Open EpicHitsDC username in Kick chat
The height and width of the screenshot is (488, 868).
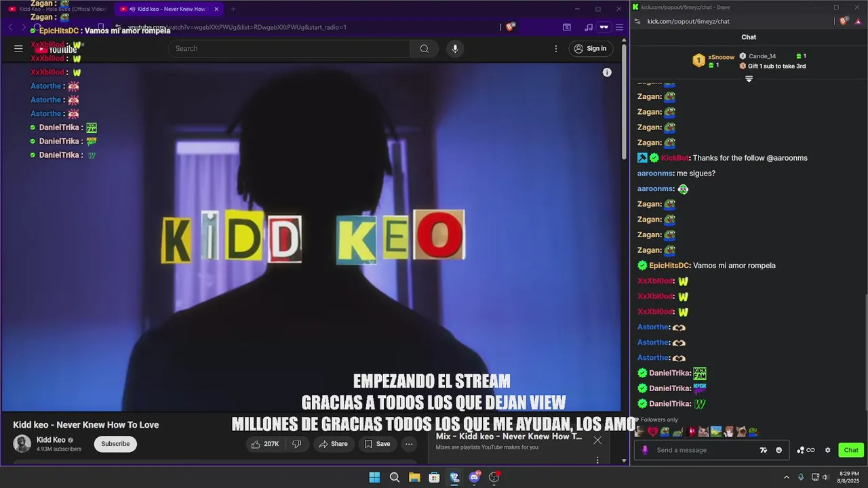pos(669,266)
